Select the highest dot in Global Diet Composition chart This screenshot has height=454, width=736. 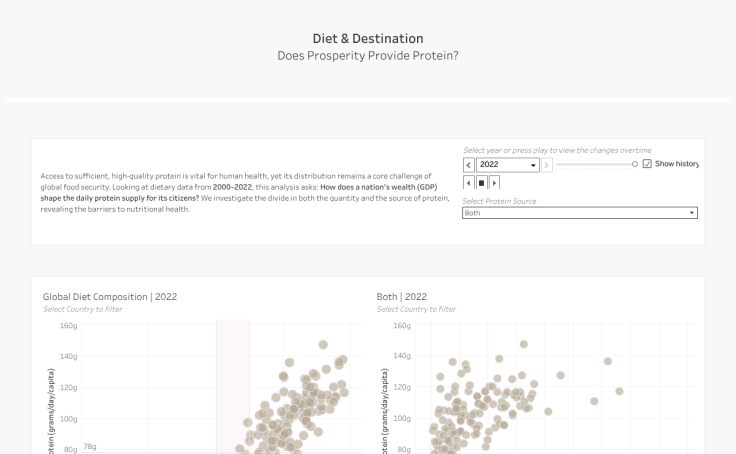pos(323,345)
